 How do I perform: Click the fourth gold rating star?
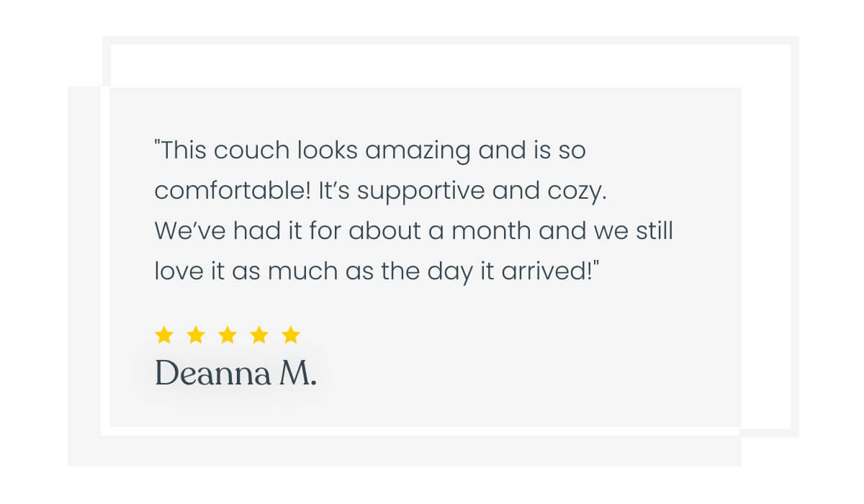pyautogui.click(x=259, y=335)
